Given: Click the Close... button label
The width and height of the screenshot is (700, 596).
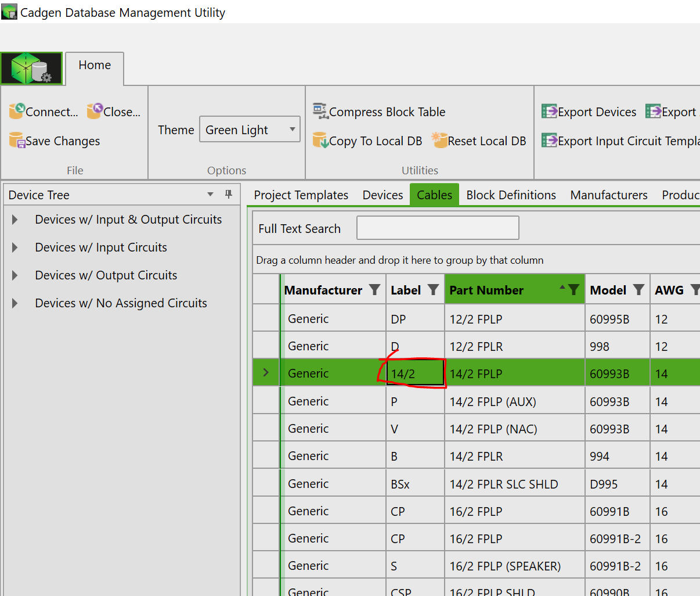Looking at the screenshot, I should (x=122, y=112).
